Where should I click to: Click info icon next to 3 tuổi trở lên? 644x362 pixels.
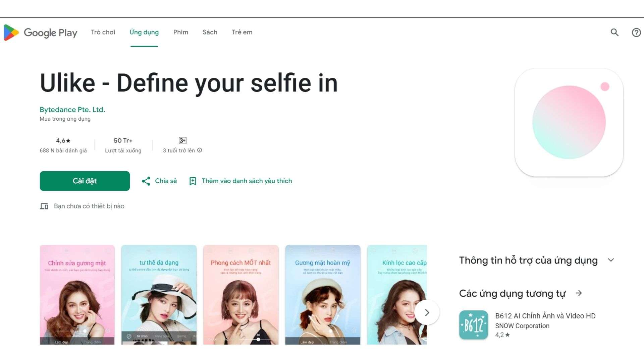[200, 150]
